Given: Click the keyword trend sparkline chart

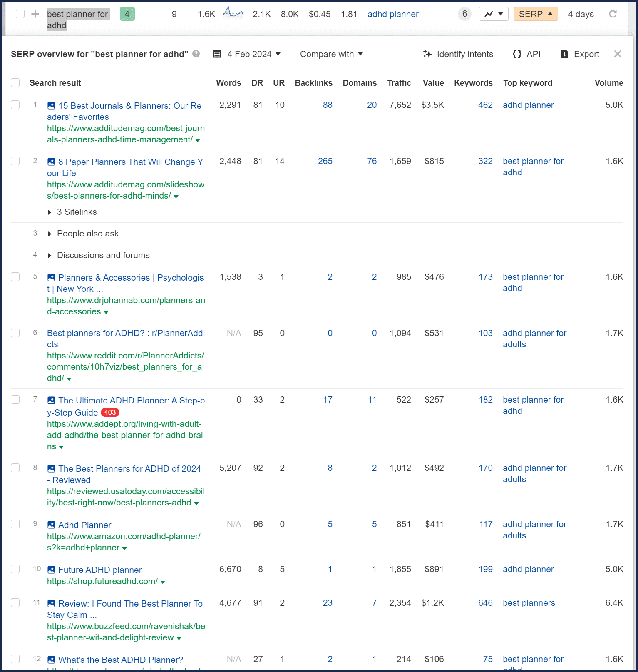Looking at the screenshot, I should 233,13.
